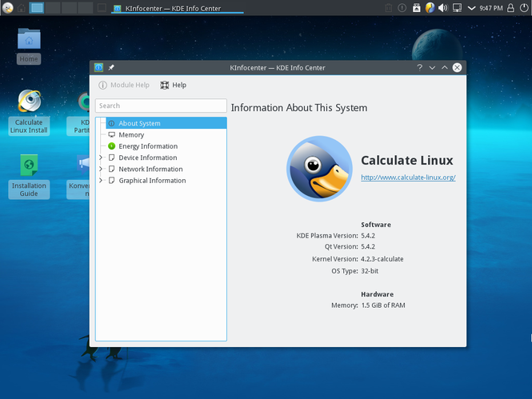The width and height of the screenshot is (532, 399).
Task: Switch to the third virtual desktop
Action: click(x=69, y=7)
